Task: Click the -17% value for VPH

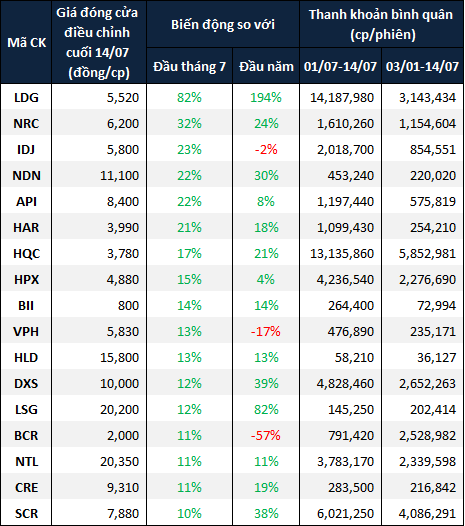Action: tap(266, 332)
